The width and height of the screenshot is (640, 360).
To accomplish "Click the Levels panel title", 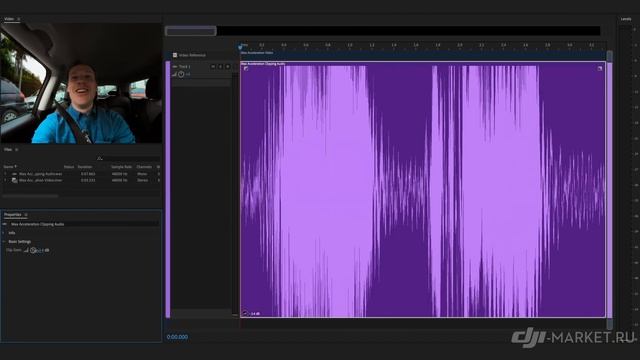I will (626, 19).
